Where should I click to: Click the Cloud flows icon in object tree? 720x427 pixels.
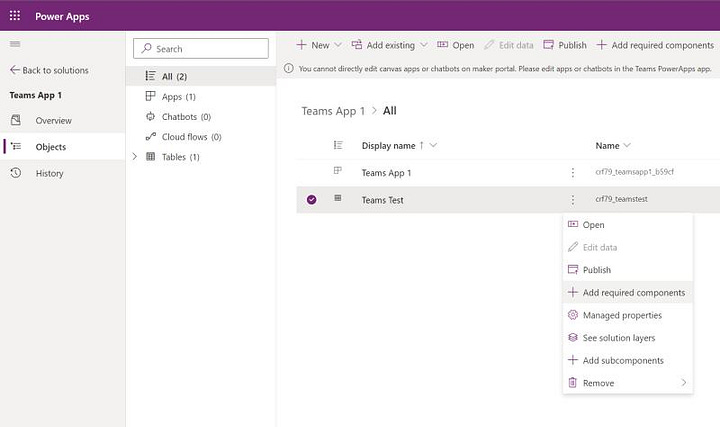click(151, 136)
